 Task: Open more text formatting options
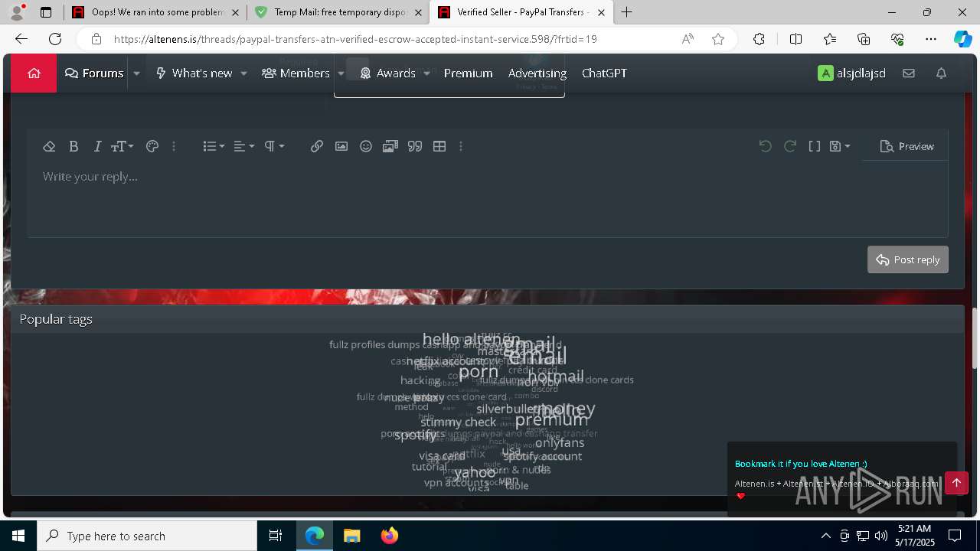point(174,146)
